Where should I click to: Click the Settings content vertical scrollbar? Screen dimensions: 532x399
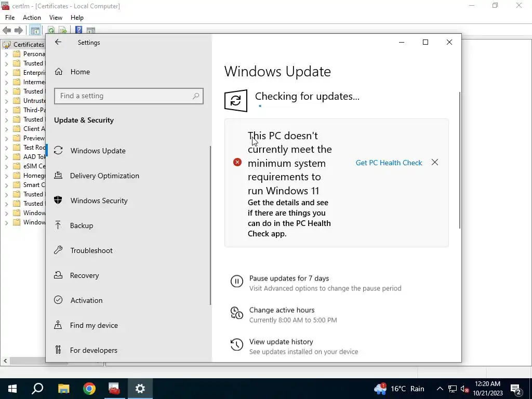click(460, 160)
